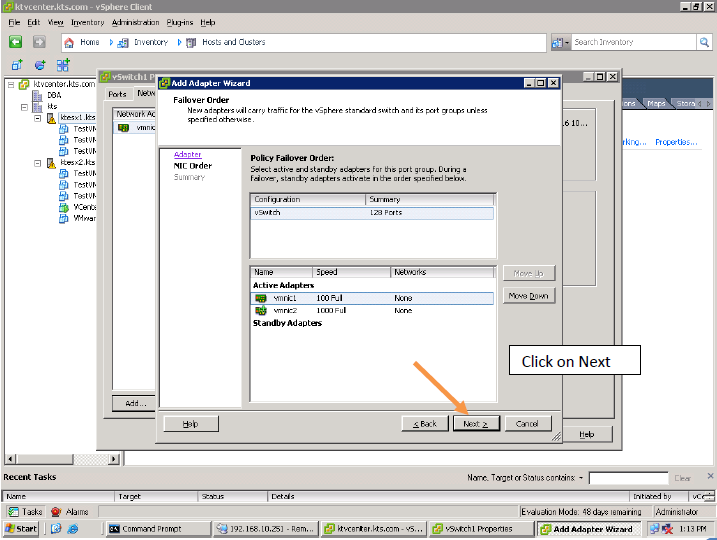Select the ktesx1.kts host warning icon
717x540 pixels.
pyautogui.click(x=51, y=118)
